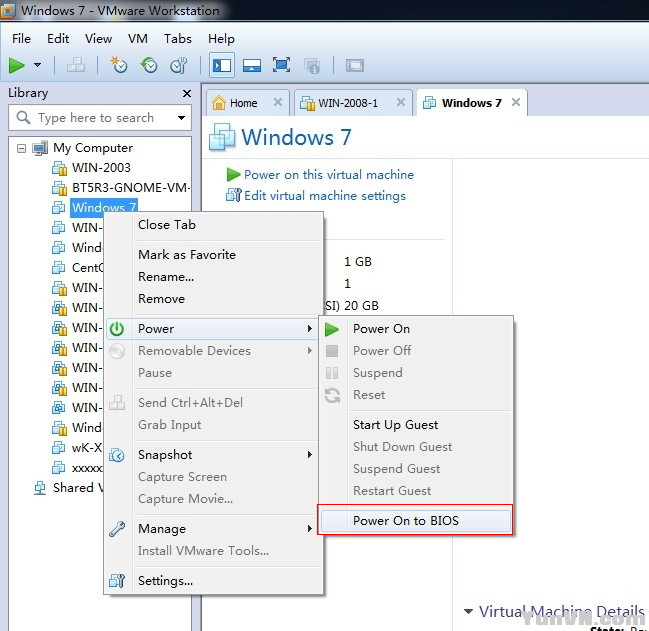Switch to the WIN-2008-1 tab
Image resolution: width=649 pixels, height=631 pixels.
point(348,103)
